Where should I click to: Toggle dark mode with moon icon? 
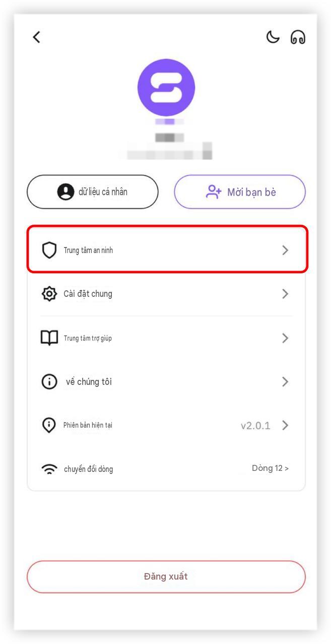pos(273,37)
